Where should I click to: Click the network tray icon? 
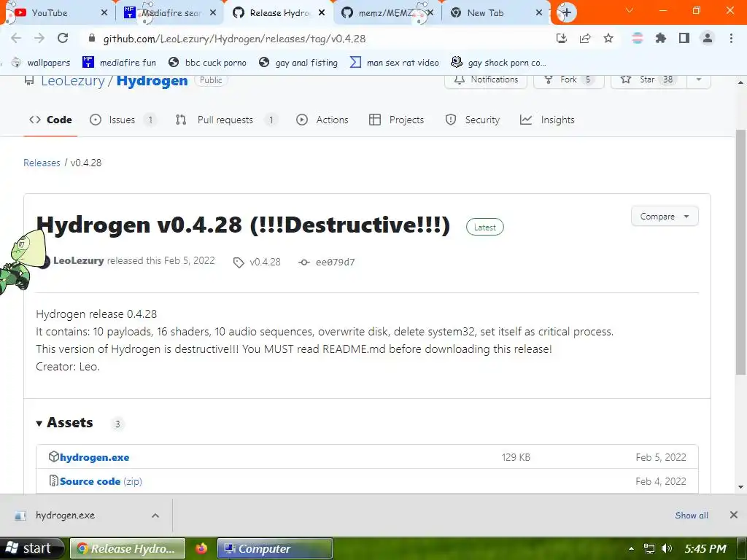pos(649,548)
